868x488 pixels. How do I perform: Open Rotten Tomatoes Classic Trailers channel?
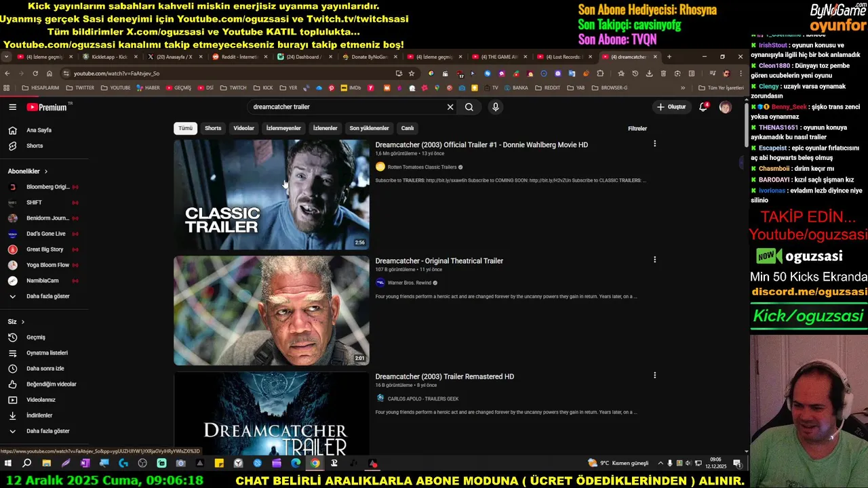click(422, 167)
